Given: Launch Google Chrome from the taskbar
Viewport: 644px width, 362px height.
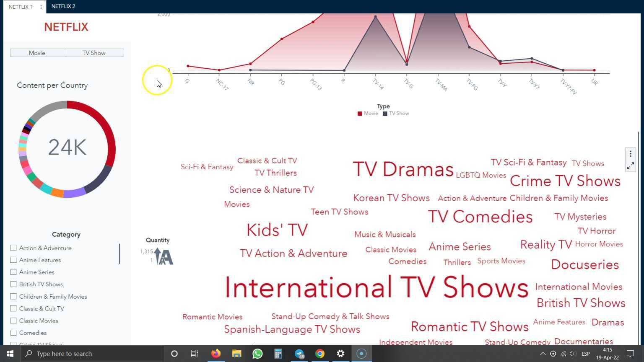Looking at the screenshot, I should tap(320, 353).
